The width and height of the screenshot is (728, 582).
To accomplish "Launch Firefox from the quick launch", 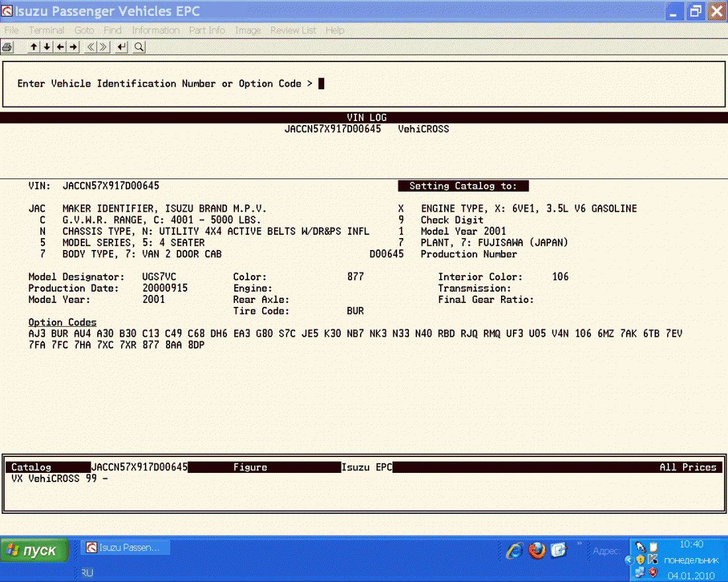I will pos(537,550).
